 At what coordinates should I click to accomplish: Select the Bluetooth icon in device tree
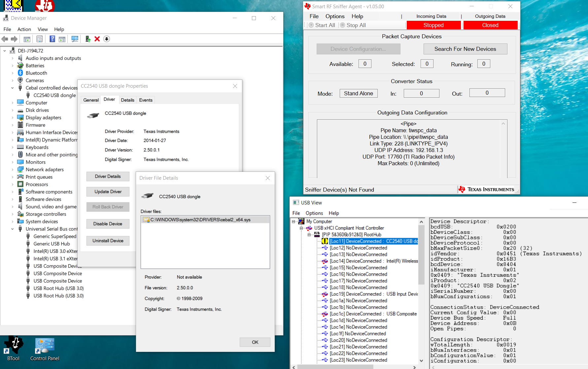point(20,73)
